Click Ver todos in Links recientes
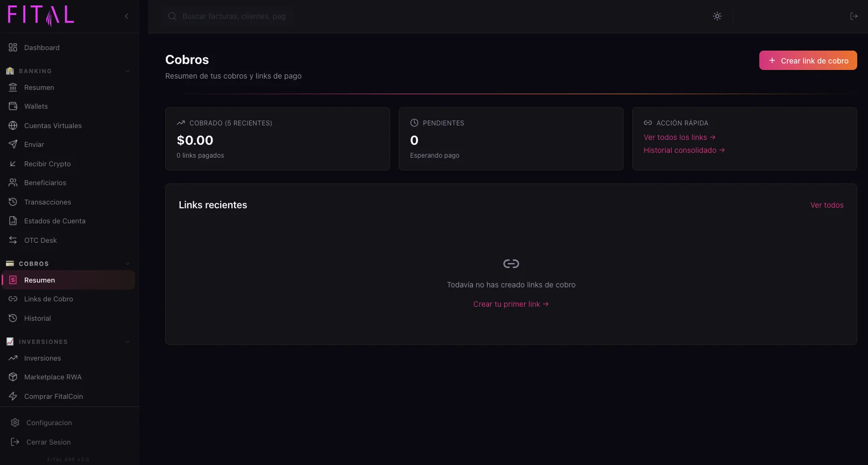 (x=827, y=205)
